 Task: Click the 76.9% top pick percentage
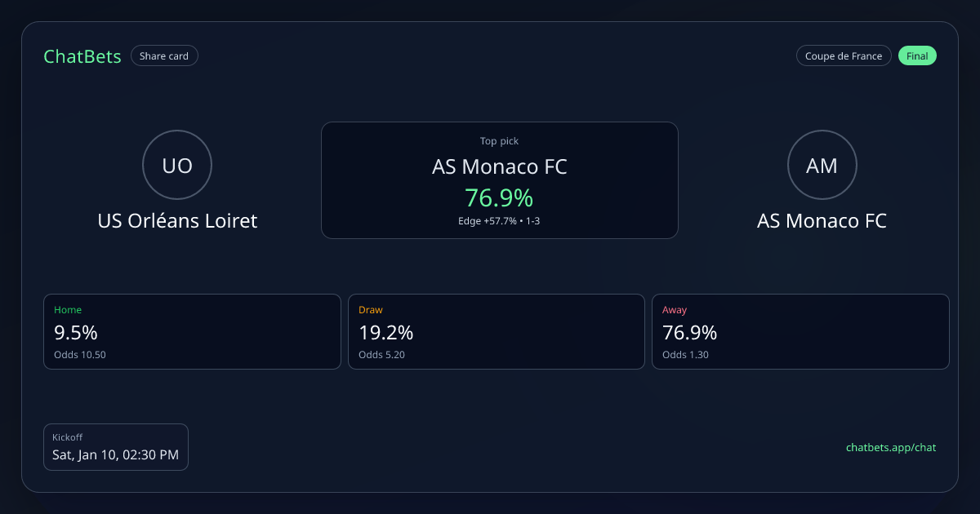click(499, 198)
